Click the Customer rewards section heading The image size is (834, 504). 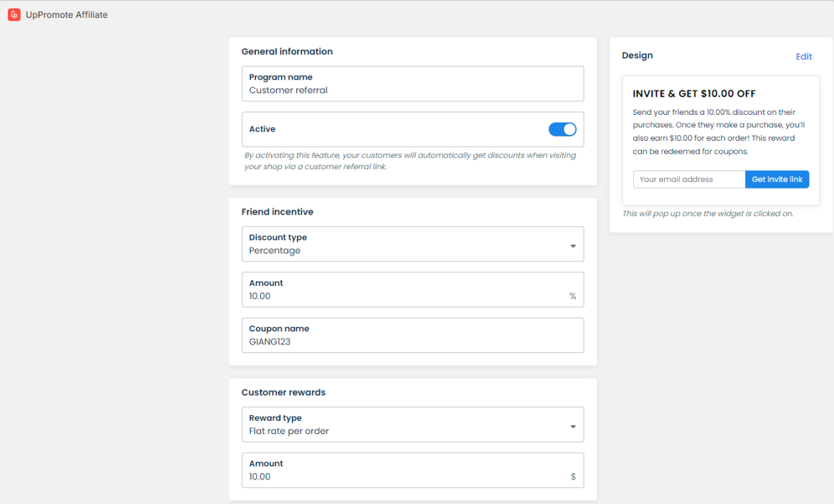pyautogui.click(x=283, y=392)
